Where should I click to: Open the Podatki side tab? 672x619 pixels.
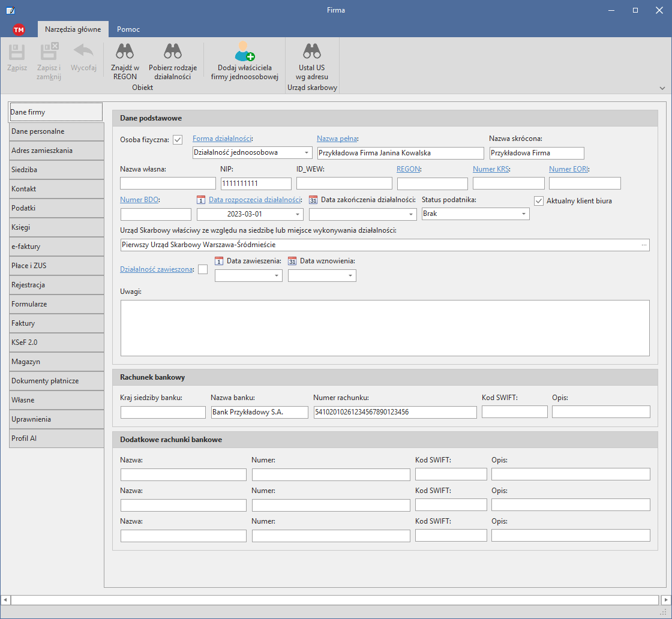(x=56, y=208)
